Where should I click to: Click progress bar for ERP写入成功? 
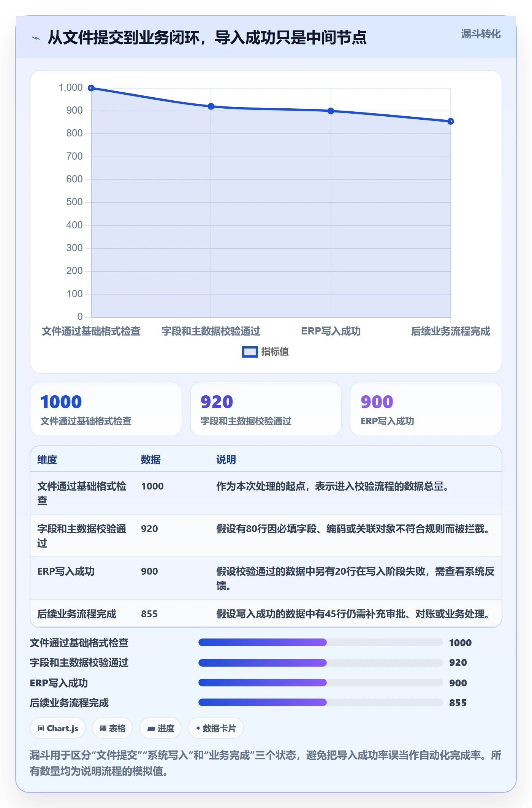click(320, 683)
